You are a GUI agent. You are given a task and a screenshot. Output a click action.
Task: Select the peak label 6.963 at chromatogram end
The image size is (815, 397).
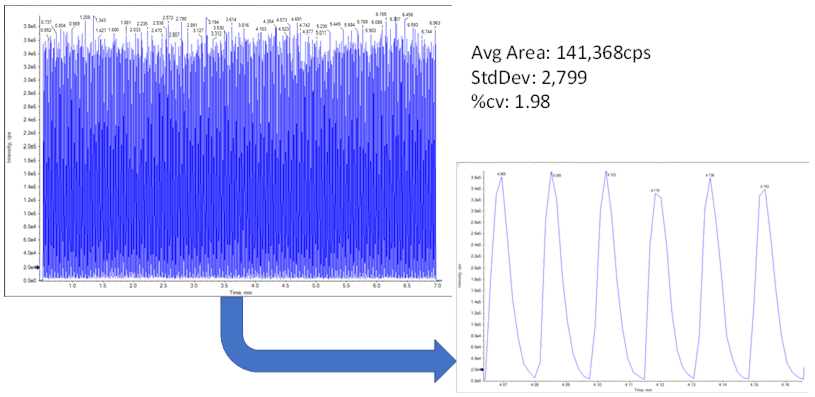(x=435, y=23)
